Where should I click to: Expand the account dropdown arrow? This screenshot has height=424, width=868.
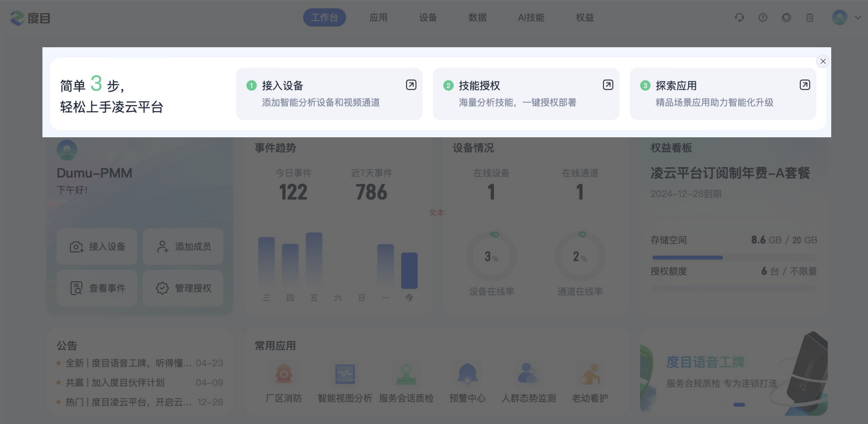pyautogui.click(x=858, y=17)
